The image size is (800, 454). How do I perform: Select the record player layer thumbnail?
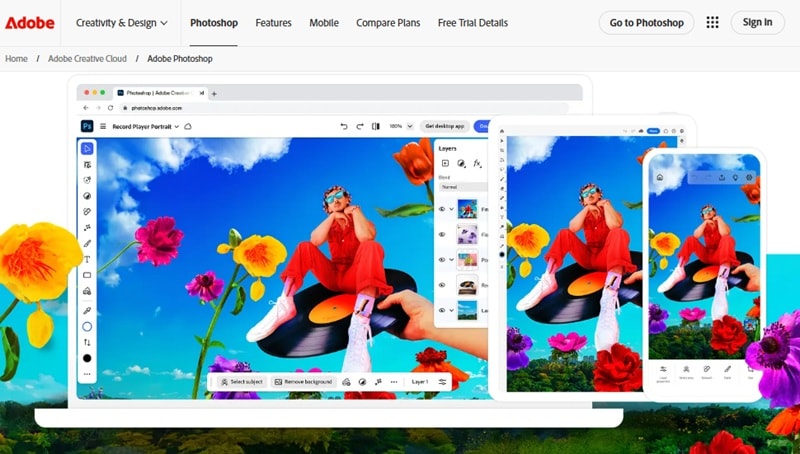click(x=467, y=285)
